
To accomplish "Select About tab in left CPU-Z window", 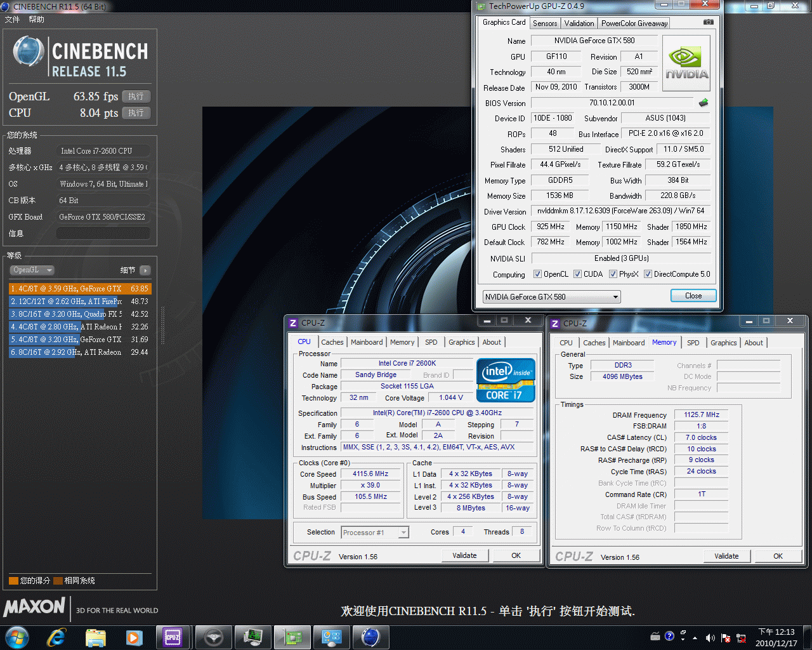I will coord(492,342).
